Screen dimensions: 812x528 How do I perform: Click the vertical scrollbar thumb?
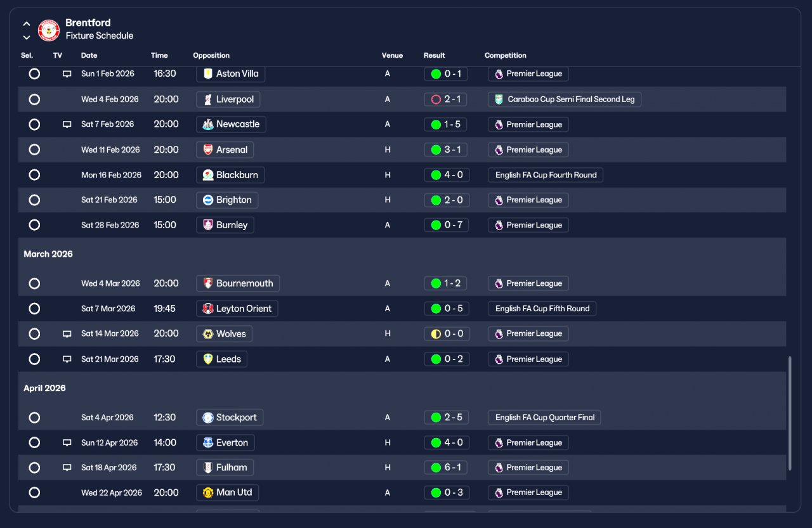point(790,413)
